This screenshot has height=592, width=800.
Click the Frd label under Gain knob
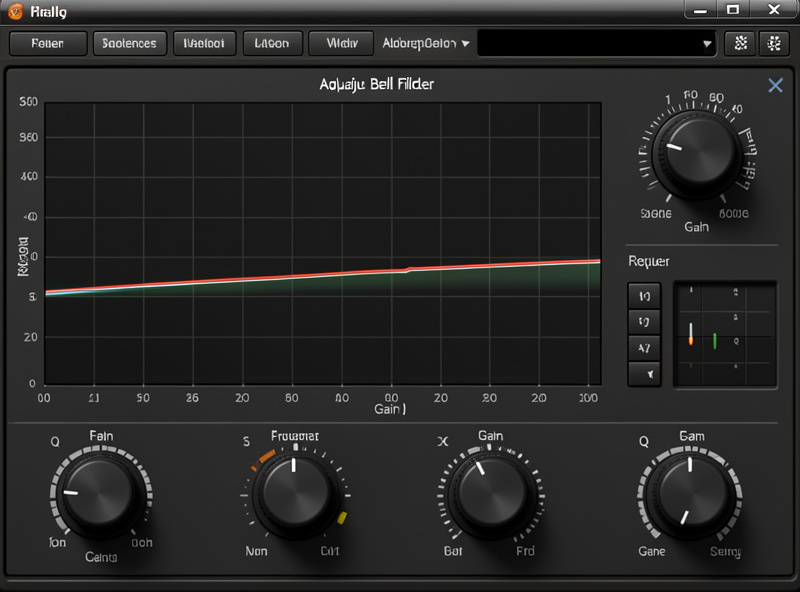(526, 551)
